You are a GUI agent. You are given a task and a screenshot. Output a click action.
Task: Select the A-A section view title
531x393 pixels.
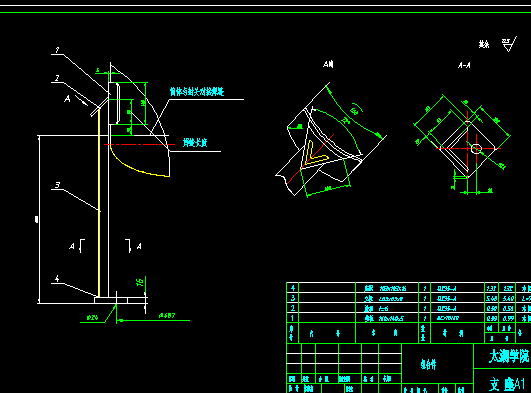(464, 65)
